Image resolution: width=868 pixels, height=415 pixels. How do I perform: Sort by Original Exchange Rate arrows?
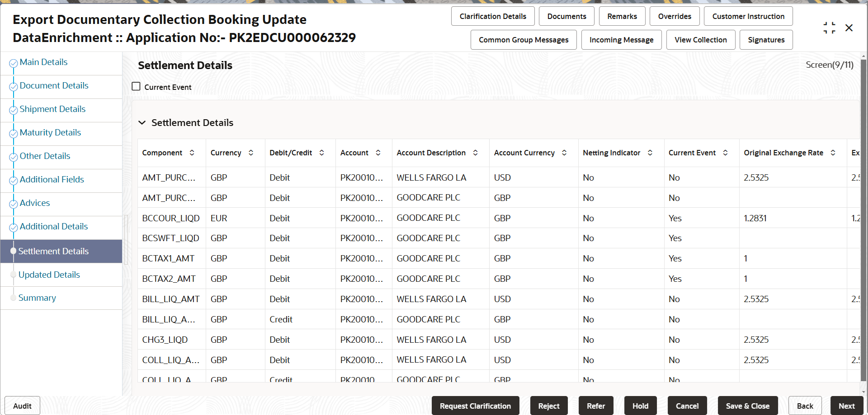833,153
